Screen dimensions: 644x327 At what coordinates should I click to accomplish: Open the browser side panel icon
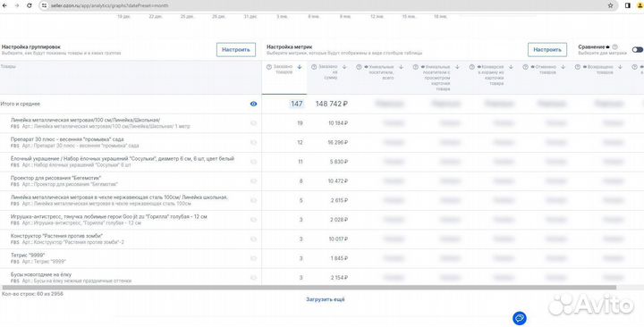(628, 5)
